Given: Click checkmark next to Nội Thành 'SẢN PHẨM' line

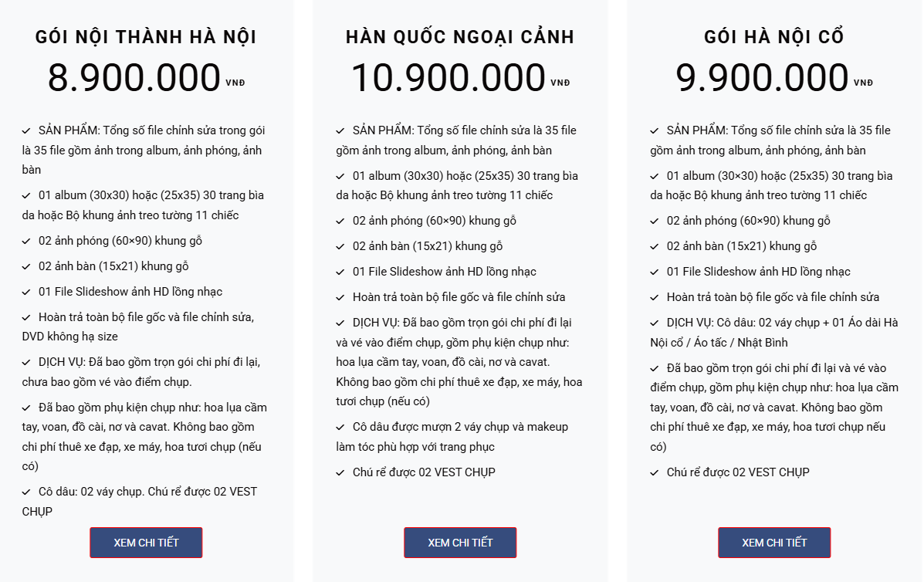Looking at the screenshot, I should pyautogui.click(x=26, y=131).
